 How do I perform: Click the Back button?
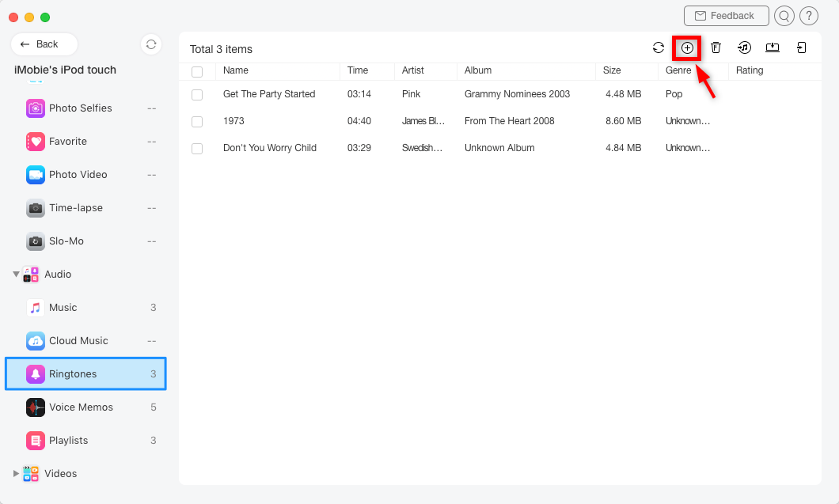[x=44, y=44]
